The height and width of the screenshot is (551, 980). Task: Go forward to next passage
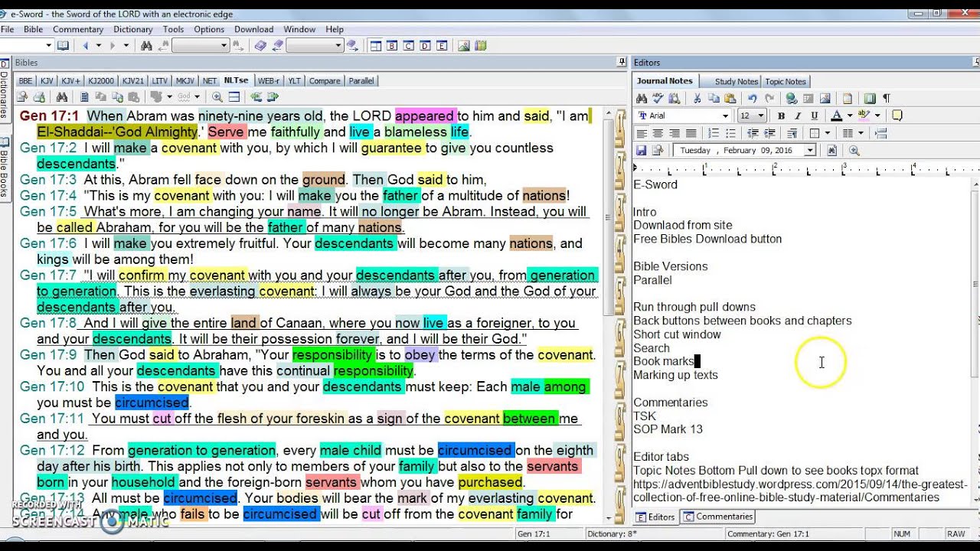pos(113,46)
